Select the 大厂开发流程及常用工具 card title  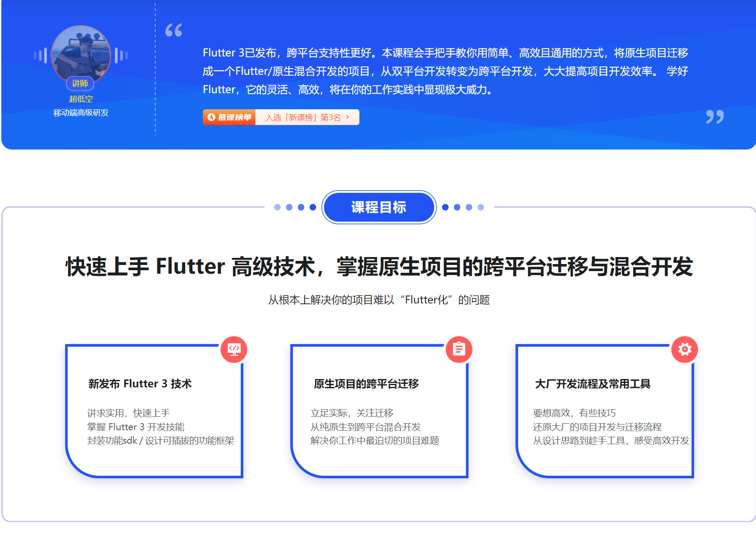593,383
